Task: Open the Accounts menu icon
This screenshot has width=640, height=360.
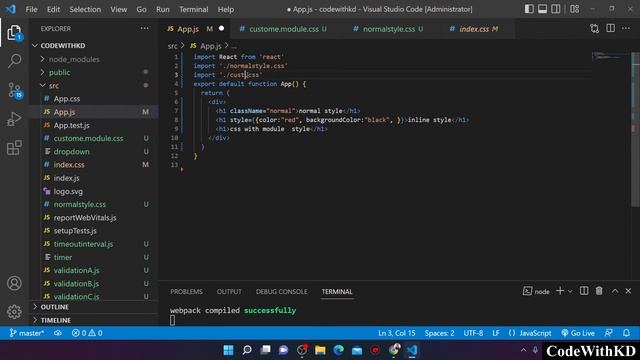Action: pyautogui.click(x=14, y=283)
